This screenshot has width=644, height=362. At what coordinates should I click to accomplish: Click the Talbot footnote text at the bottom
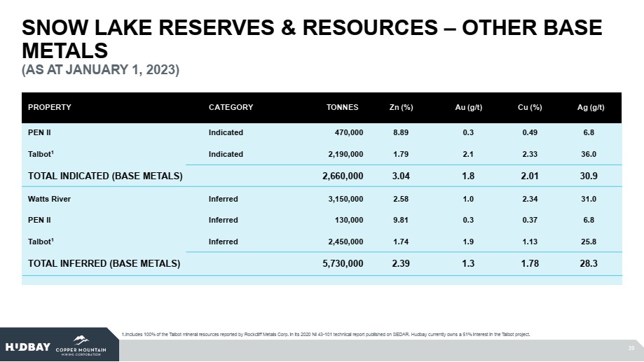(326, 334)
